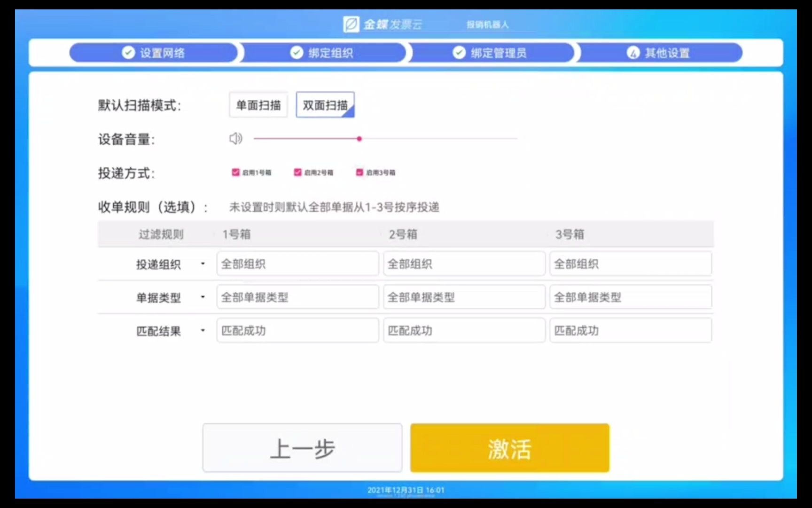The width and height of the screenshot is (812, 508).
Task: Open 2号箱 匹配成功 selector
Action: (464, 330)
